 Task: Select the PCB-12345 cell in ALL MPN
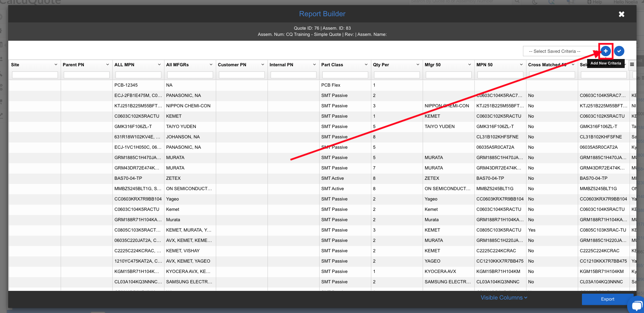pyautogui.click(x=138, y=85)
